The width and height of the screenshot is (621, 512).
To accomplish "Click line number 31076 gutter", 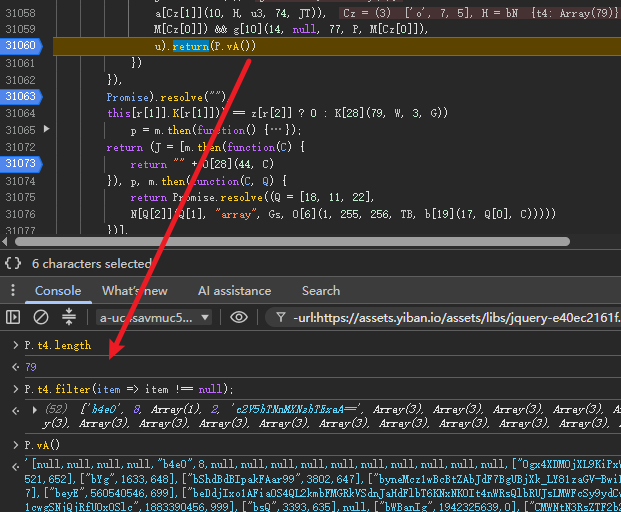I will [21, 214].
